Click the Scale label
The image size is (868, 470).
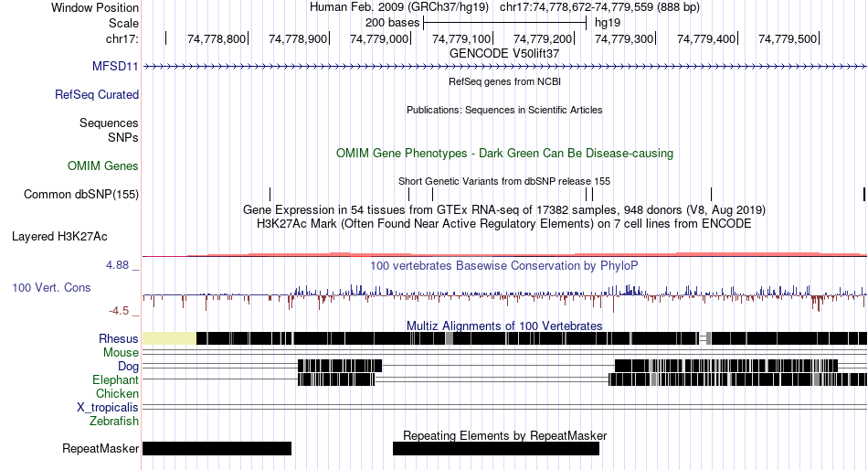pos(123,23)
